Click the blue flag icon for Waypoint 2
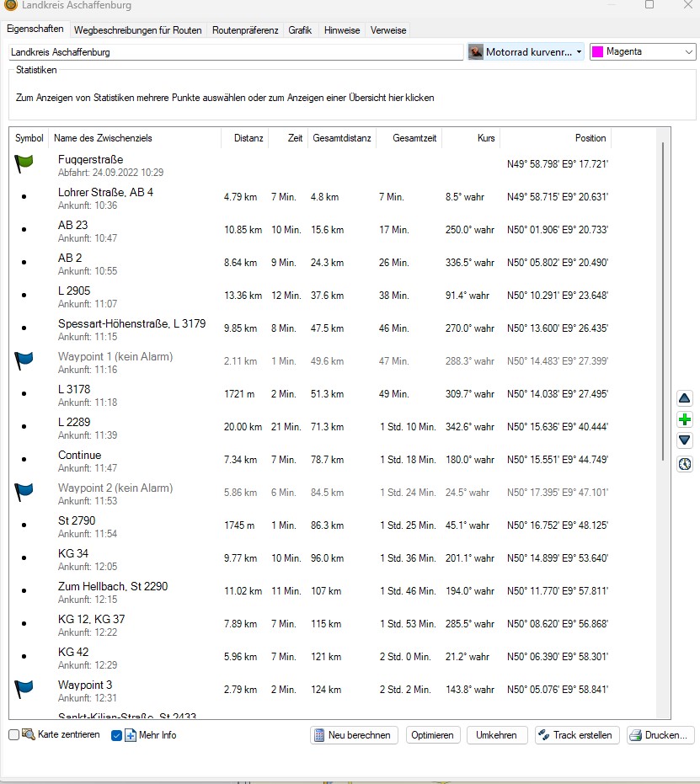Viewport: 700px width, 784px height. (24, 493)
